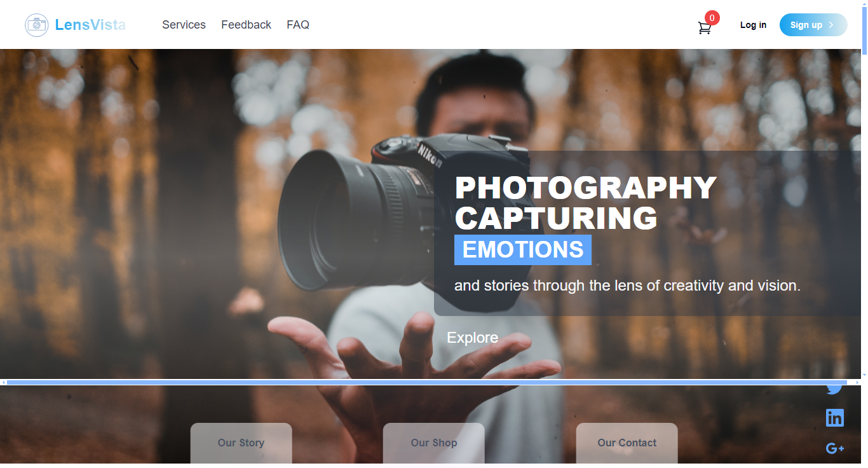Go to the Feedback nav link
Viewport: 868px width, 468px height.
pyautogui.click(x=246, y=25)
